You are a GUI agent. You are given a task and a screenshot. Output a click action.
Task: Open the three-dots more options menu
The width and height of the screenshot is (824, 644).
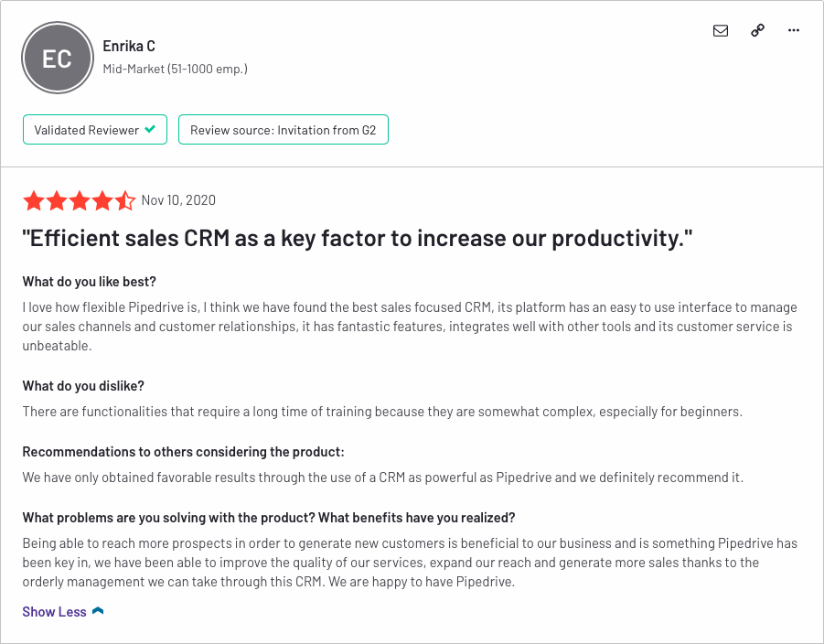click(x=794, y=30)
